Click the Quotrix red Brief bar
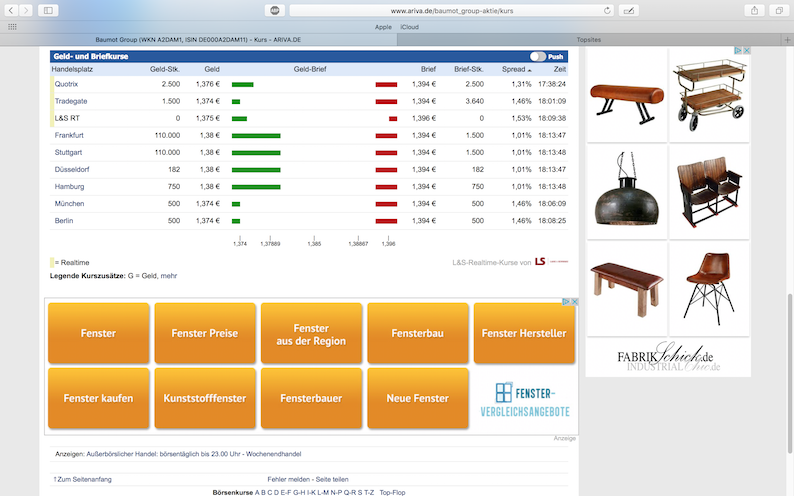The width and height of the screenshot is (794, 496). (386, 85)
